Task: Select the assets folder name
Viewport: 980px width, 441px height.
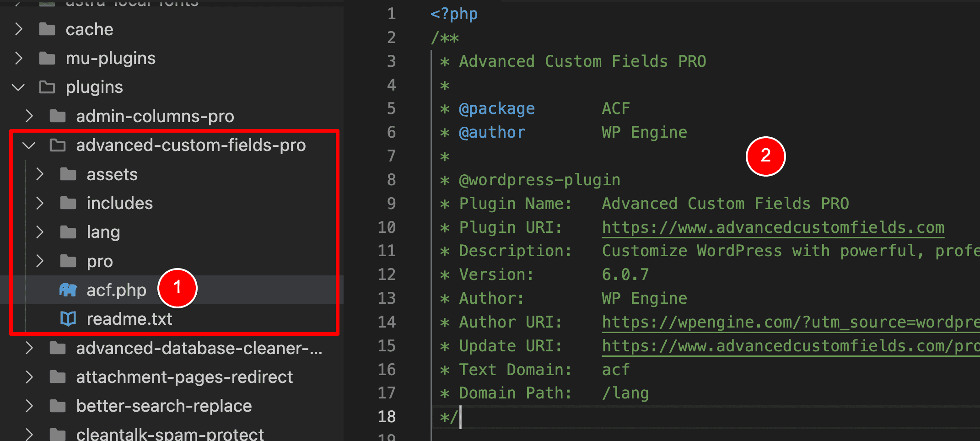Action: point(112,174)
